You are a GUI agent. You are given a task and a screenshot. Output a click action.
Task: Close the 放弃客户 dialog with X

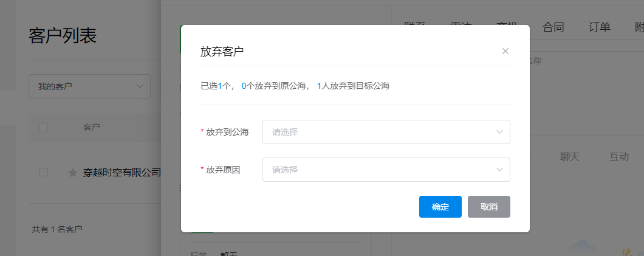click(x=505, y=51)
